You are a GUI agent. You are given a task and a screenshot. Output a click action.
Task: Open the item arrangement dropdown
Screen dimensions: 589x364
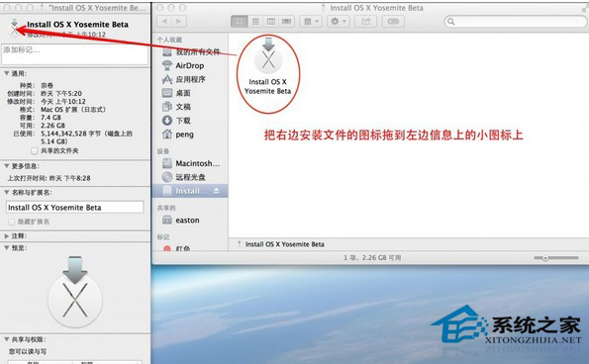click(311, 22)
